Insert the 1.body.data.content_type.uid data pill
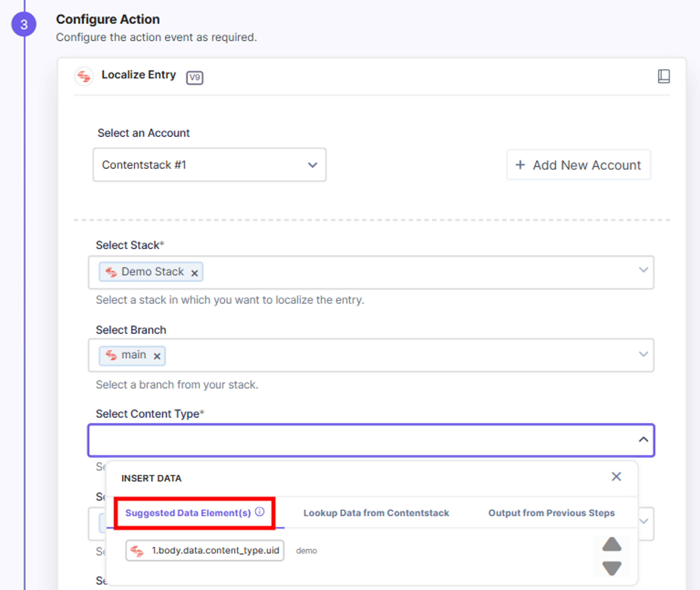The height and width of the screenshot is (590, 700). click(205, 551)
